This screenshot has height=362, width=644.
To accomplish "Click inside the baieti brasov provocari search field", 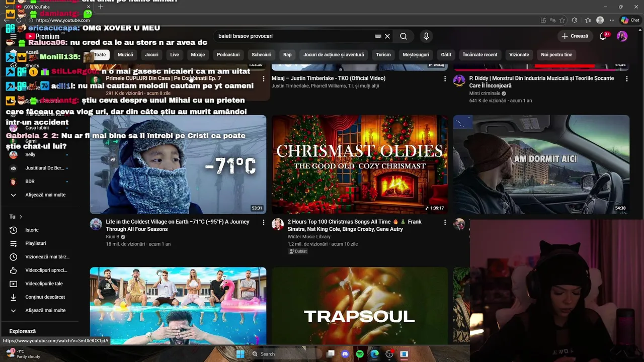I will (294, 36).
